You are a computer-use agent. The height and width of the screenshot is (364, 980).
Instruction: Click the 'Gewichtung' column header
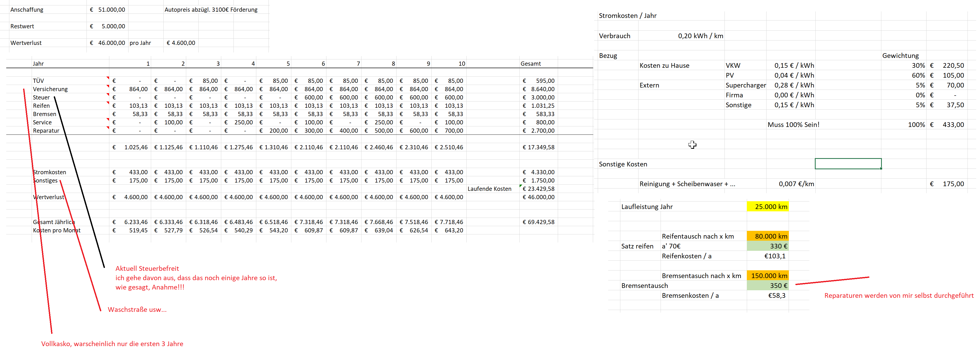900,56
